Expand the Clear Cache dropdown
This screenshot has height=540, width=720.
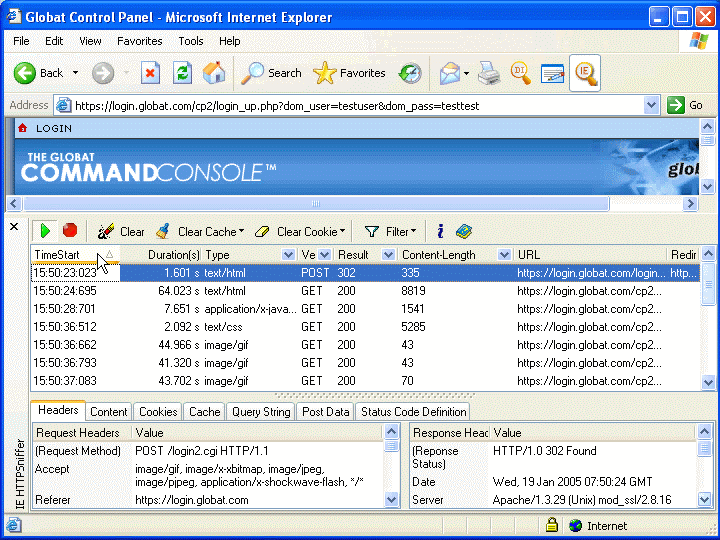tap(241, 232)
